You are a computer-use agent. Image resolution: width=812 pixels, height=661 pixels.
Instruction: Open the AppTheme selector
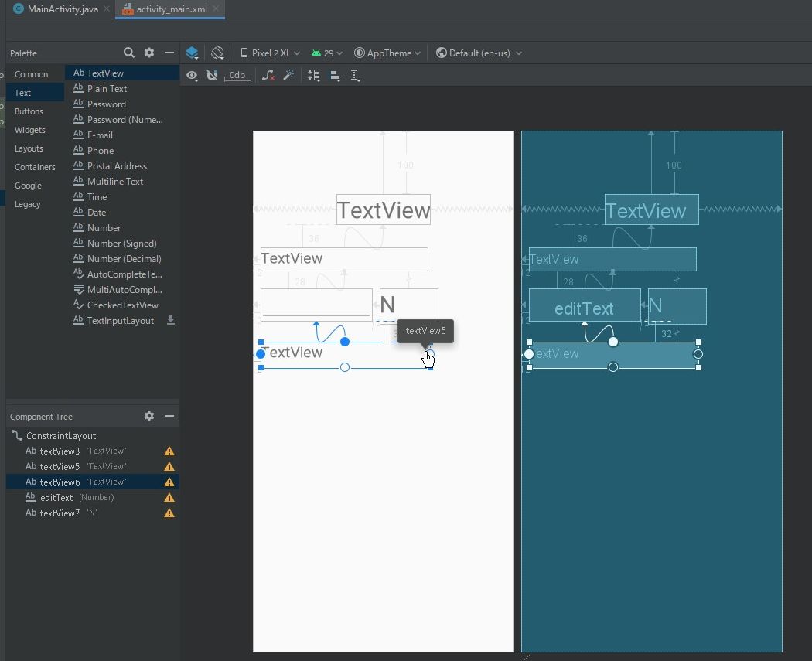tap(387, 53)
